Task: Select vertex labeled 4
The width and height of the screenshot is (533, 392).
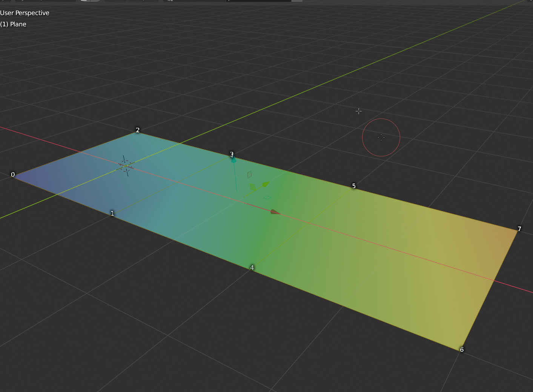Action: (x=252, y=268)
